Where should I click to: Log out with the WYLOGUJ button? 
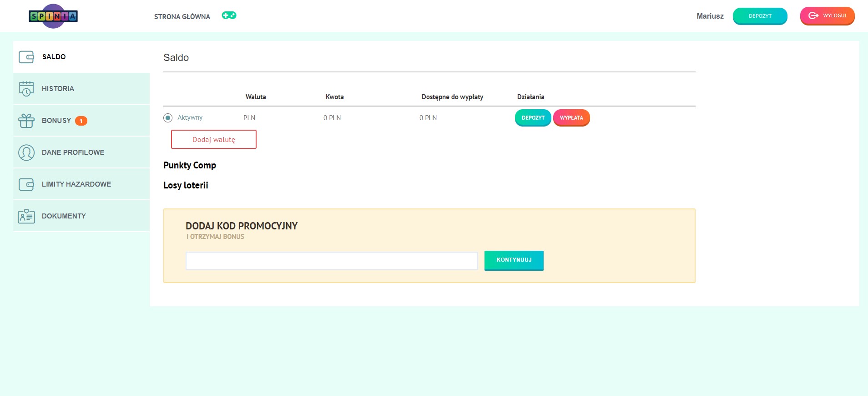[827, 16]
